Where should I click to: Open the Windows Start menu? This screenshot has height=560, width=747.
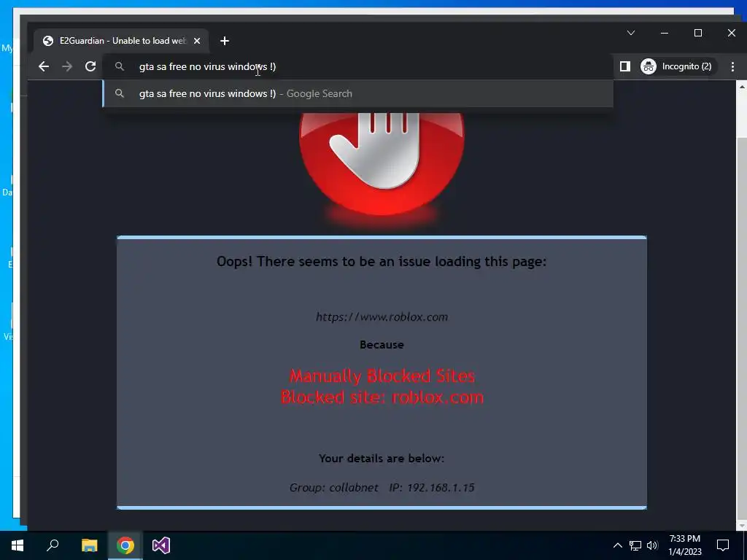point(18,545)
